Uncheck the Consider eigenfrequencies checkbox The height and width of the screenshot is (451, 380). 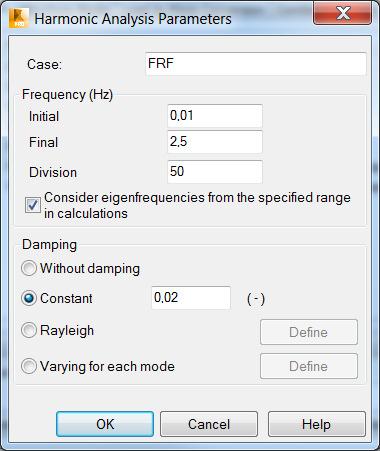(33, 205)
